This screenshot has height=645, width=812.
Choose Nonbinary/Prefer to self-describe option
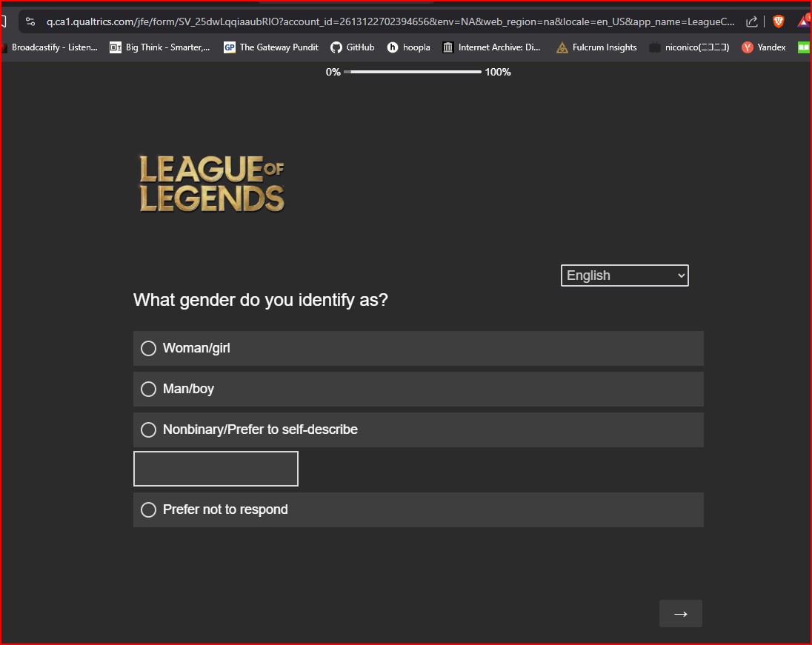point(149,430)
